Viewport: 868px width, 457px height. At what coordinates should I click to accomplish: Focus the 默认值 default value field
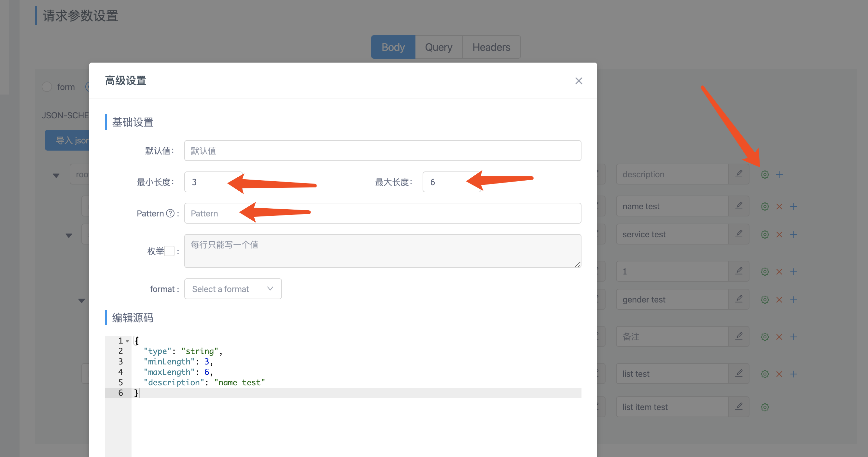click(383, 150)
